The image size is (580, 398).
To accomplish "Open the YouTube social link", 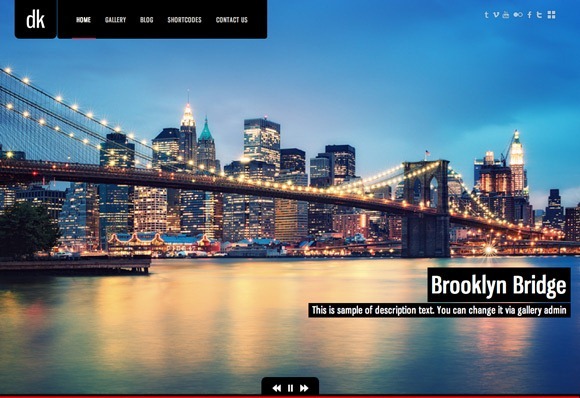I will (x=506, y=15).
